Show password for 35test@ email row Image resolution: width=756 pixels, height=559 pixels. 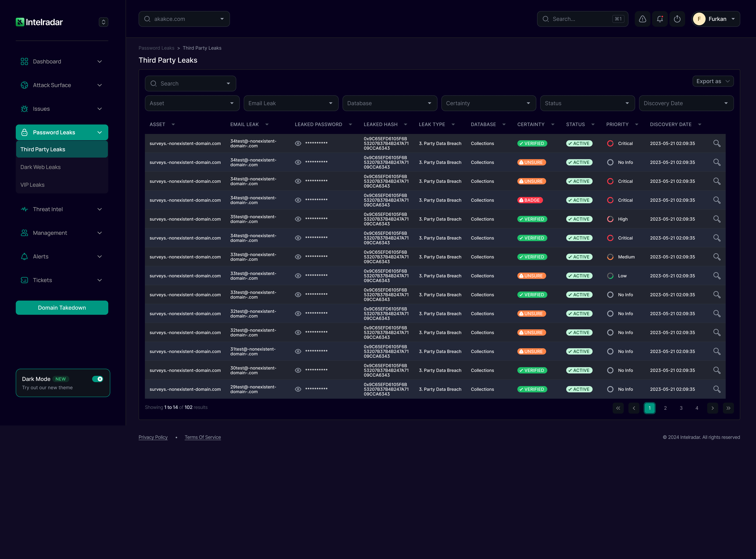click(x=298, y=219)
